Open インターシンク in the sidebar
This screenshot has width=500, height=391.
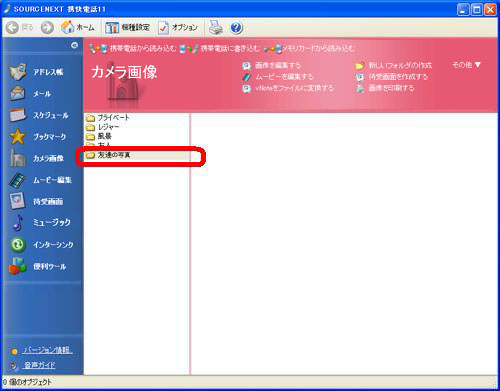[42, 244]
